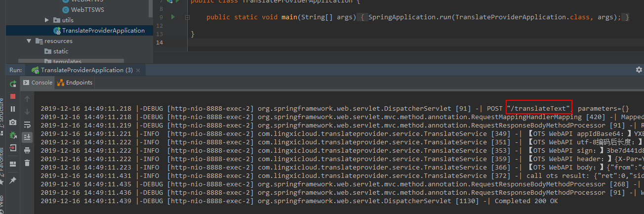Image resolution: width=644 pixels, height=214 pixels.
Task: Clear the console with the trash icon
Action: point(27,163)
